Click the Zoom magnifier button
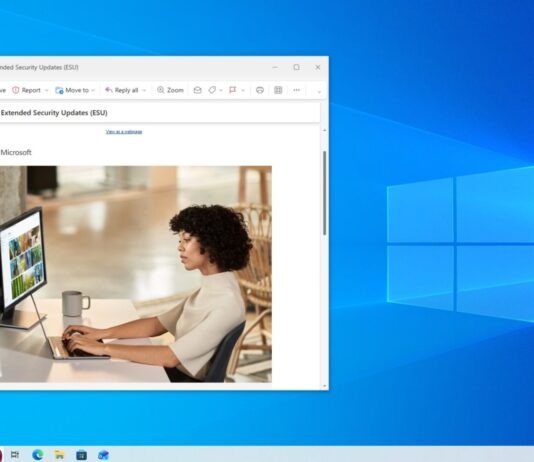Viewport: 534px width, 462px height. pyautogui.click(x=170, y=90)
